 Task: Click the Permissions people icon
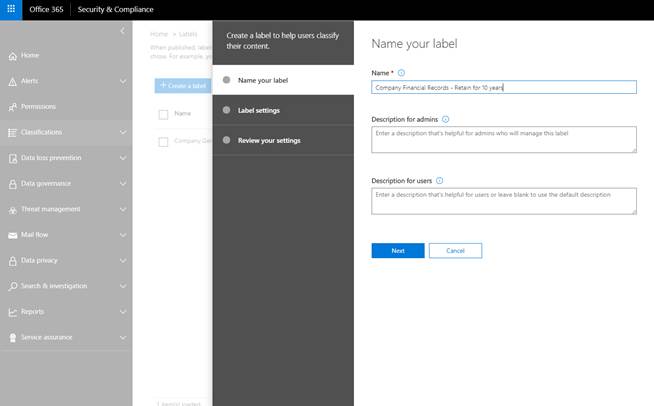tap(11, 106)
